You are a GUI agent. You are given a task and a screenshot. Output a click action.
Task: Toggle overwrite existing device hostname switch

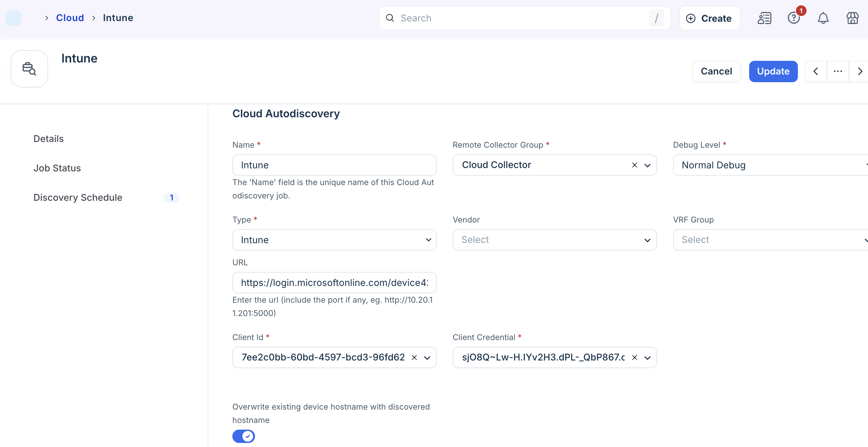243,436
